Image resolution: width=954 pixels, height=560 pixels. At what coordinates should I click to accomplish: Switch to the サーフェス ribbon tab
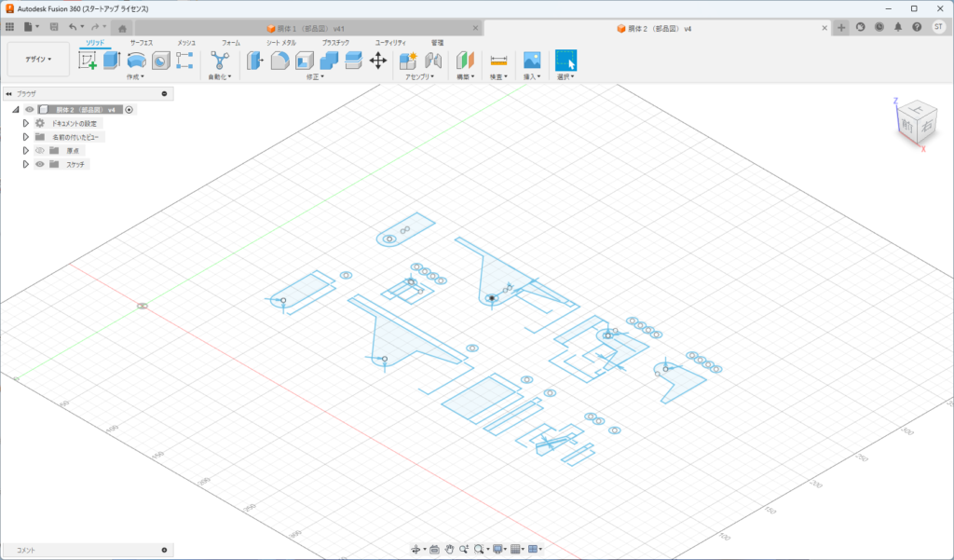pos(143,43)
